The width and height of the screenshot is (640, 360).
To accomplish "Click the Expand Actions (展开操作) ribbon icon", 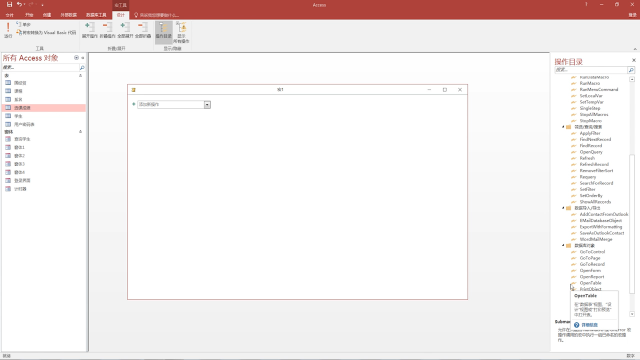I will click(x=89, y=31).
